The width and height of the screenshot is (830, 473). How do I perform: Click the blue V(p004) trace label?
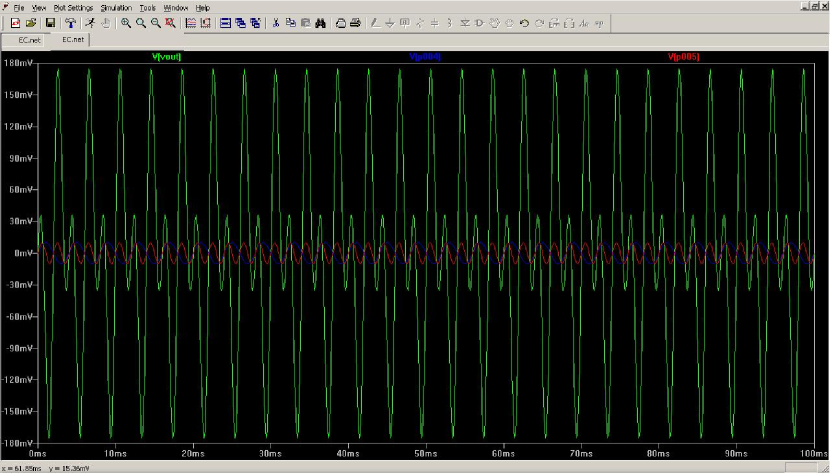point(424,57)
